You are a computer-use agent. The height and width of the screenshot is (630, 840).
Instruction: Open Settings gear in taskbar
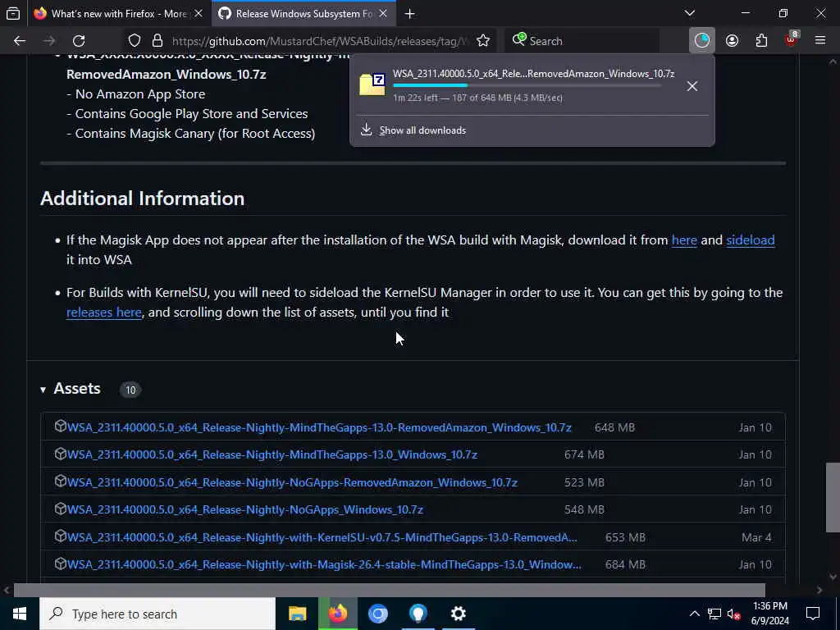coord(458,614)
